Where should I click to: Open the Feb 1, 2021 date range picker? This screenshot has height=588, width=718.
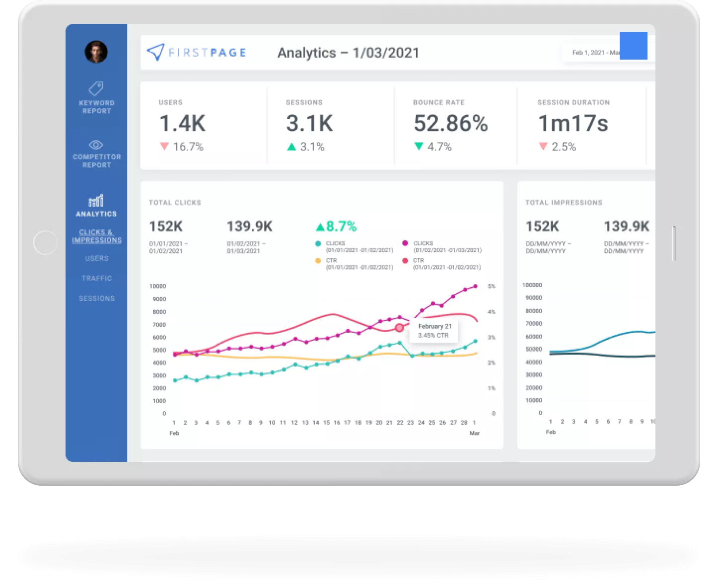click(x=591, y=52)
